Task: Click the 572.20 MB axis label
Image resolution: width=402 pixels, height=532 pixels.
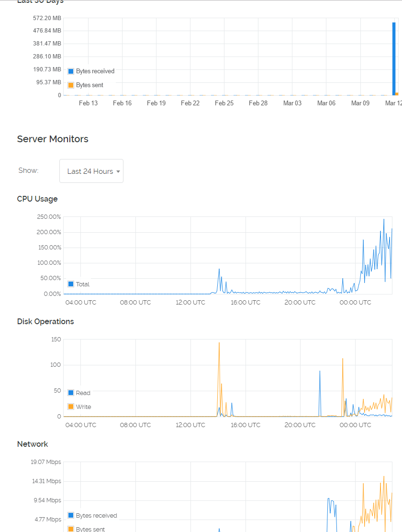Action: 47,18
